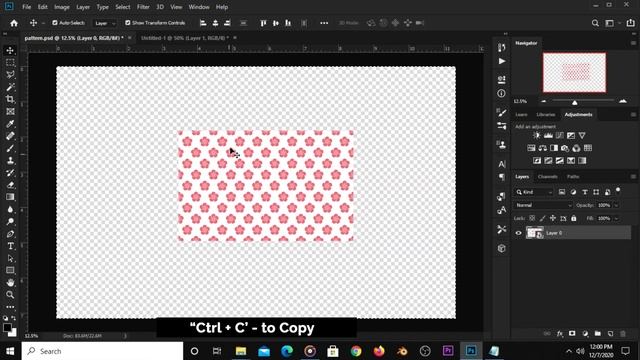Select the Horizontal Type tool

coord(10,246)
